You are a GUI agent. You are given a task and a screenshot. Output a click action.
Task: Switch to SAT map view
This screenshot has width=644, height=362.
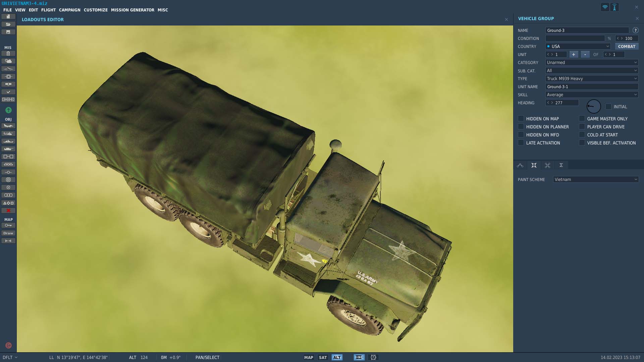click(x=323, y=357)
